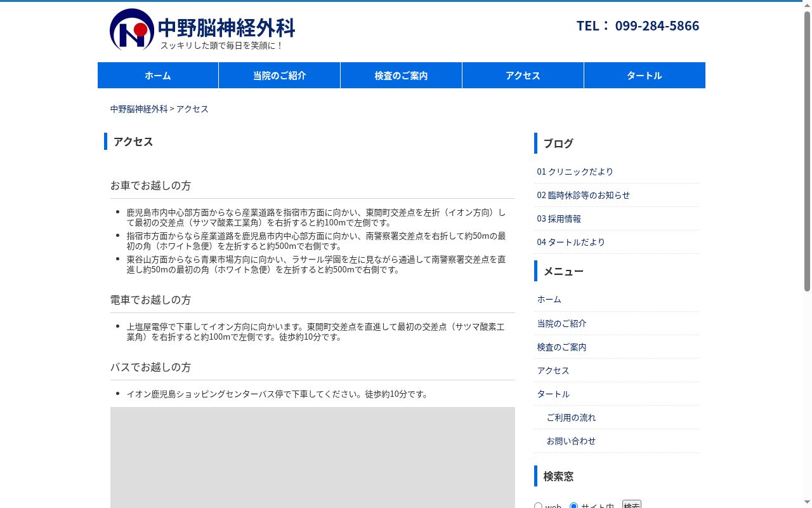Select the web search radio button
812x508 pixels.
pyautogui.click(x=538, y=506)
